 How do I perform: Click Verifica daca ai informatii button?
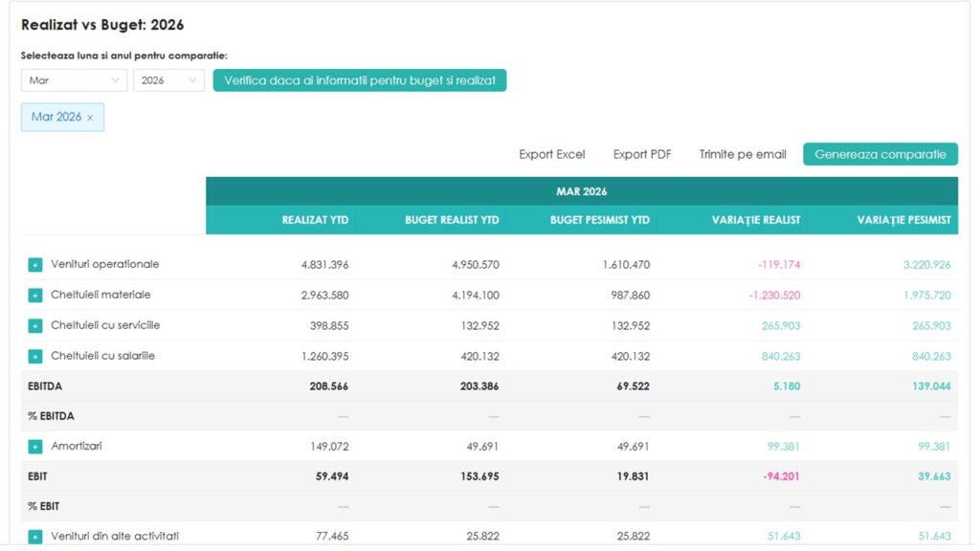click(x=360, y=80)
